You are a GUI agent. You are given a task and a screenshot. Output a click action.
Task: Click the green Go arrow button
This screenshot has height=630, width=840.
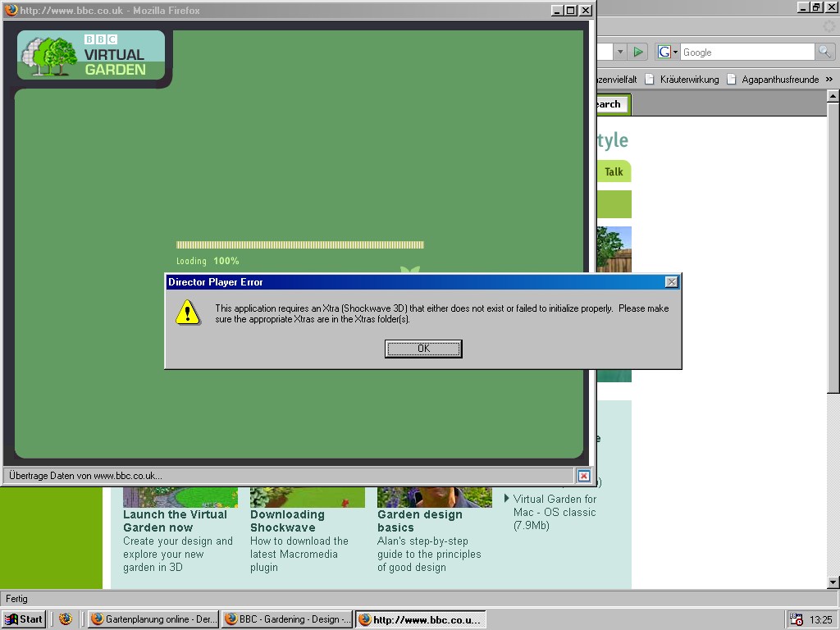[639, 52]
